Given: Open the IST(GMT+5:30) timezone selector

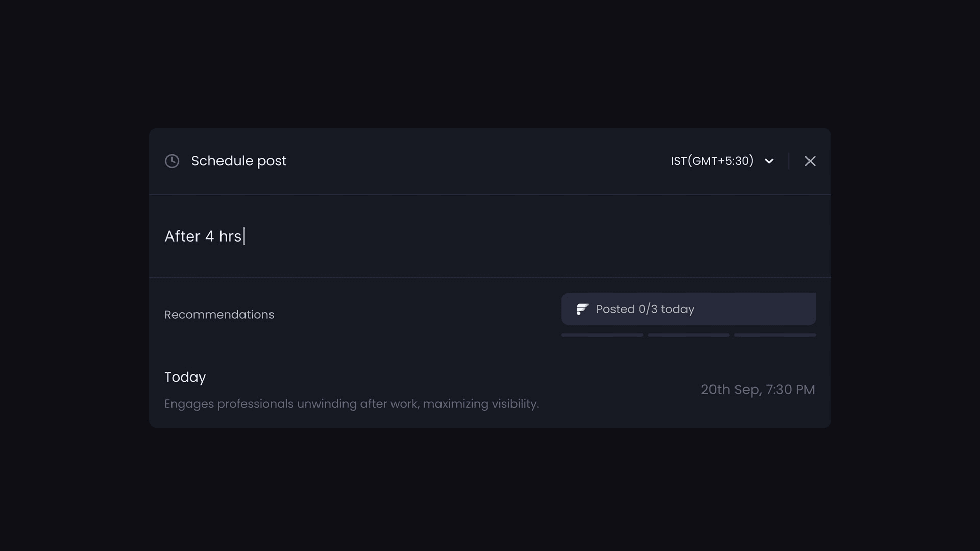Looking at the screenshot, I should click(712, 161).
